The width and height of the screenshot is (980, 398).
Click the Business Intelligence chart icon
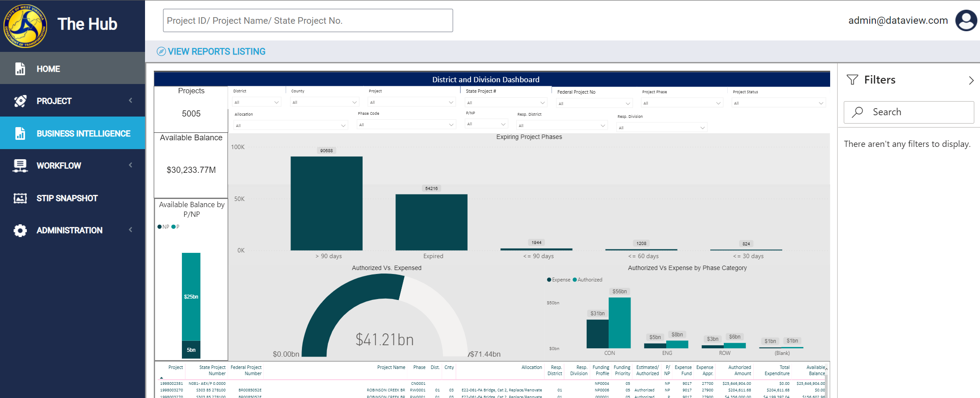[x=20, y=133]
